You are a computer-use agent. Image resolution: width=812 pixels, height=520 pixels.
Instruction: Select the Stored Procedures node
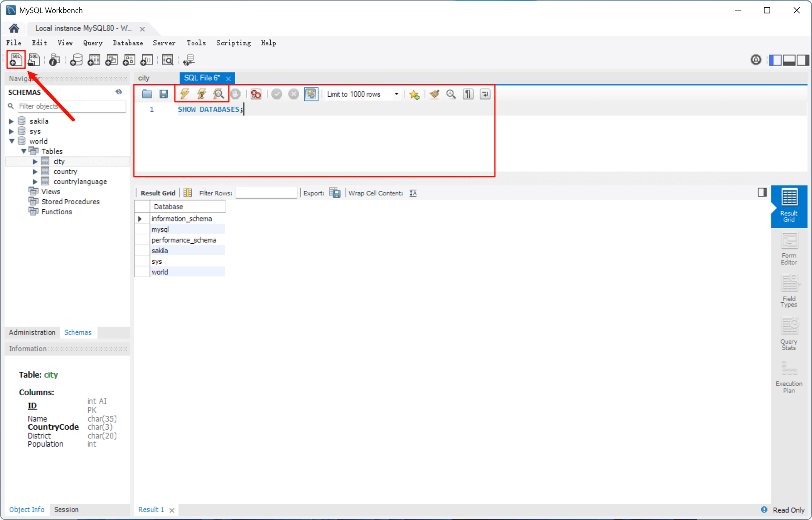click(x=70, y=202)
